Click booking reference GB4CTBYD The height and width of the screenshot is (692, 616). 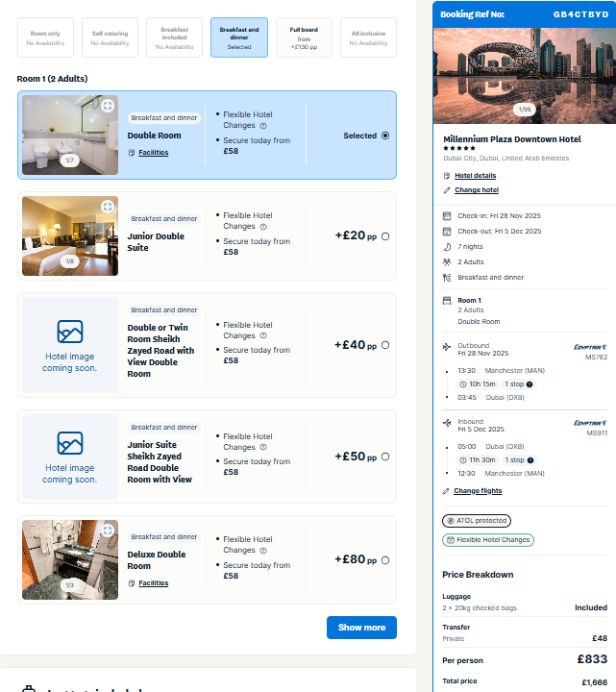pyautogui.click(x=581, y=14)
